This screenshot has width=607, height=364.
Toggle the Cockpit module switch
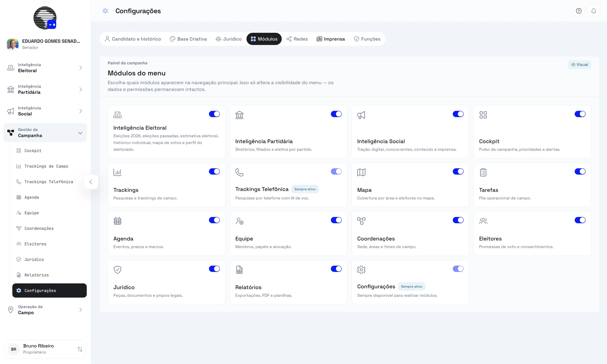click(x=580, y=114)
